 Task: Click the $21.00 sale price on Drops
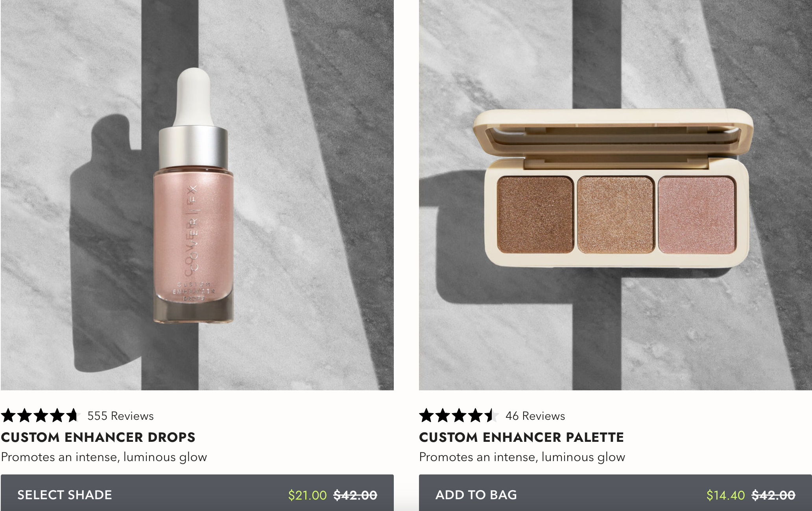[x=307, y=495]
